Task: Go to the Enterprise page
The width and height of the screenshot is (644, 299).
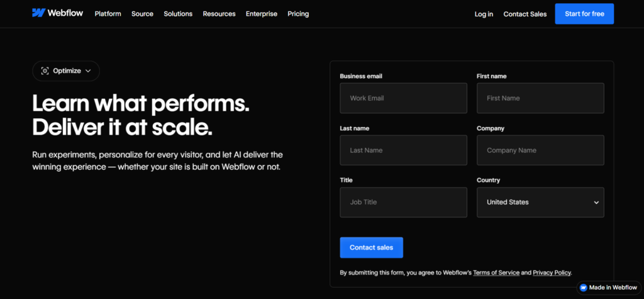Action: coord(261,14)
